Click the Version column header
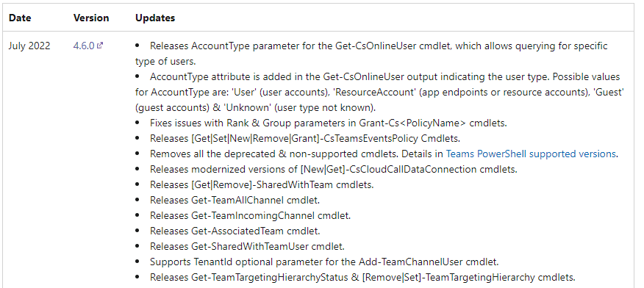 91,18
